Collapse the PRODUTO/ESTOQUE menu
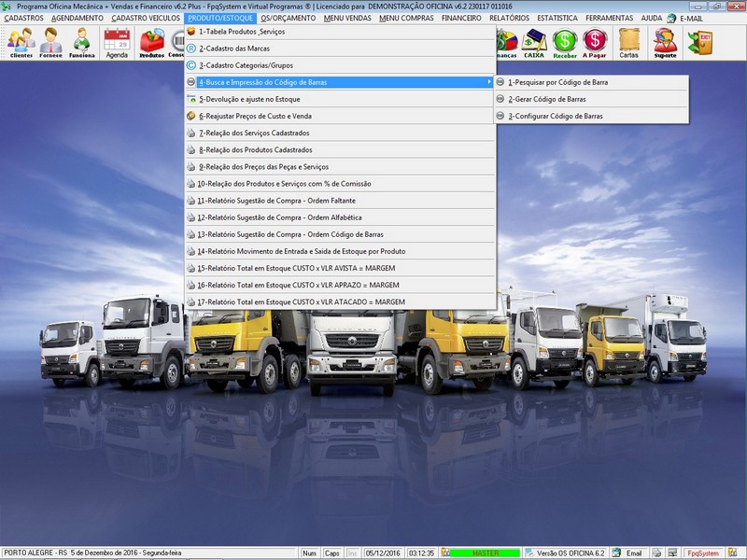The image size is (747, 560). coord(220,18)
